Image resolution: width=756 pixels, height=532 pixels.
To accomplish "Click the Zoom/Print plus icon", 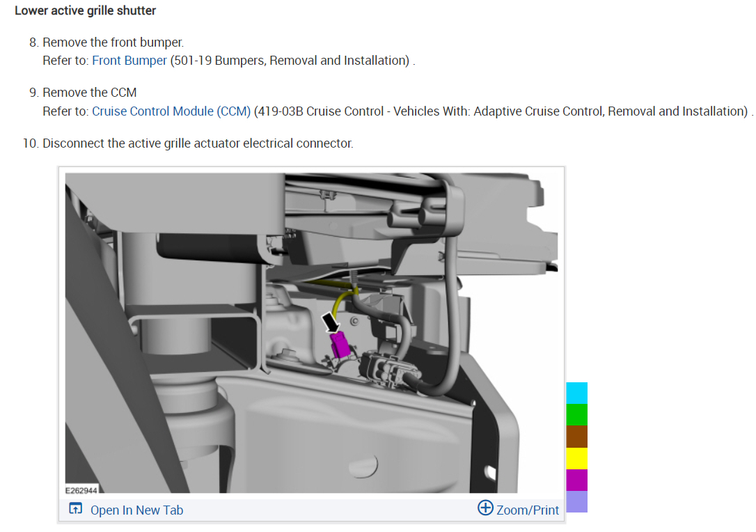I will click(x=485, y=508).
